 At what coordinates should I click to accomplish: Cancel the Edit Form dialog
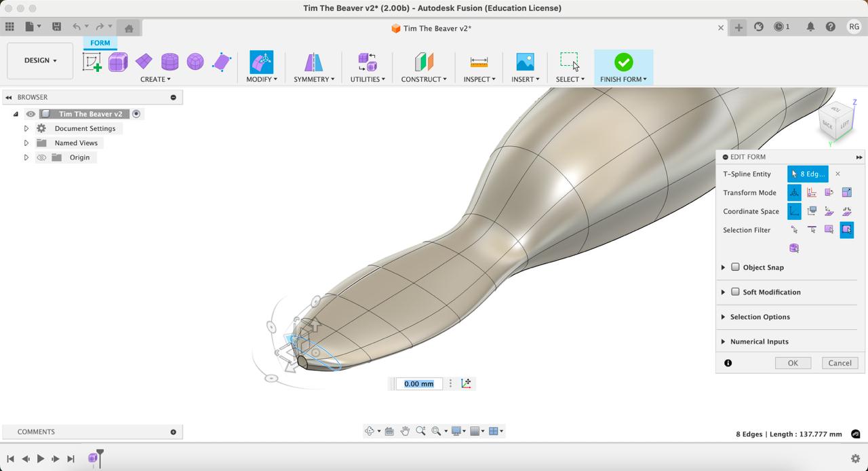coord(840,363)
